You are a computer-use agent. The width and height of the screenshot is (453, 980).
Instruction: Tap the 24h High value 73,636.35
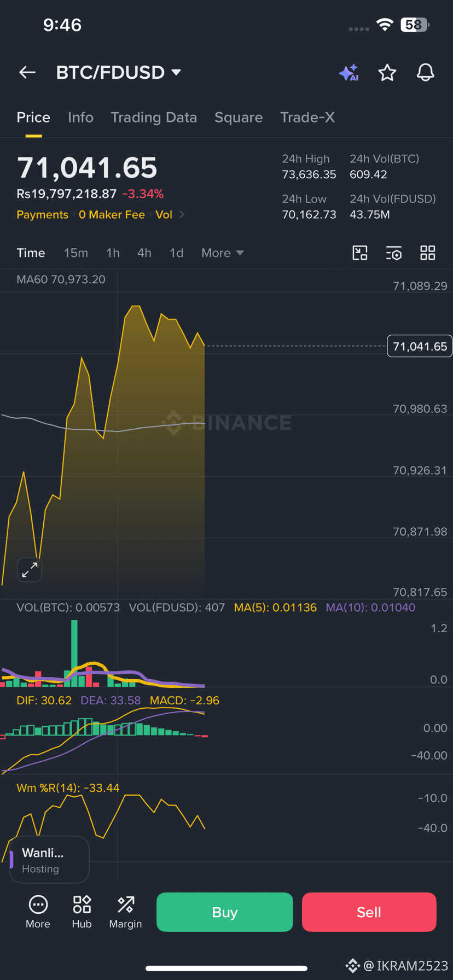coord(309,174)
